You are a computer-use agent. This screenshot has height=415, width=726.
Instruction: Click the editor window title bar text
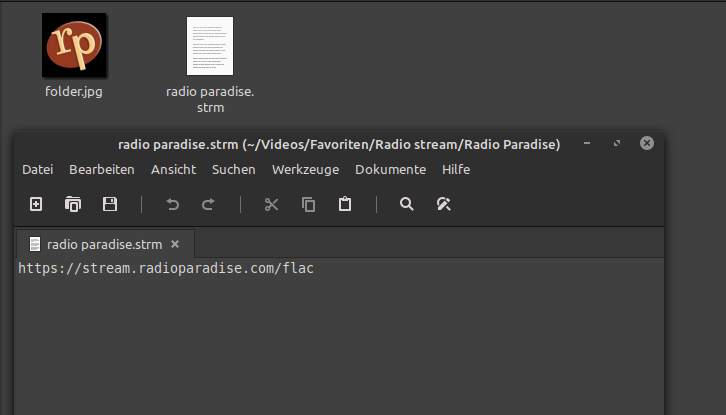click(339, 145)
